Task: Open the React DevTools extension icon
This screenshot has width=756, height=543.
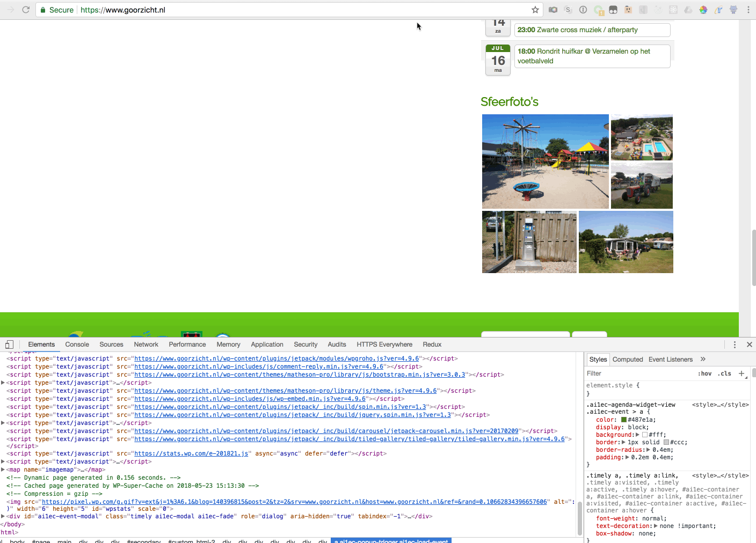Action: [x=673, y=10]
